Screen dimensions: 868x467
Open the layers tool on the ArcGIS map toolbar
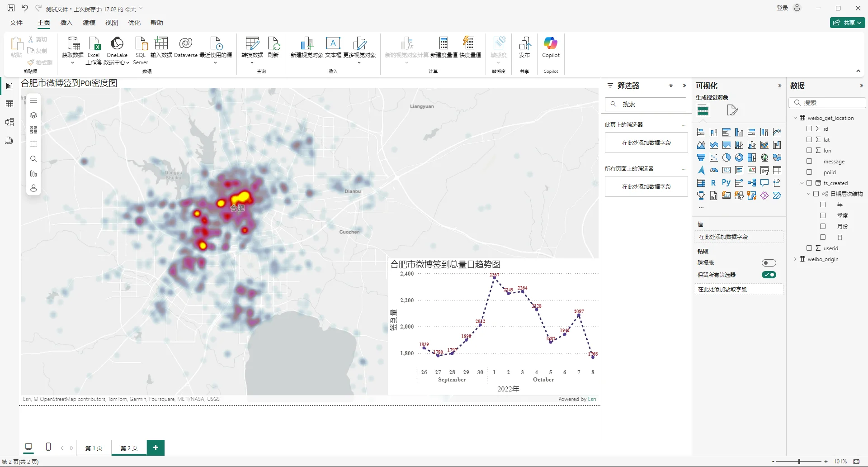pos(33,115)
